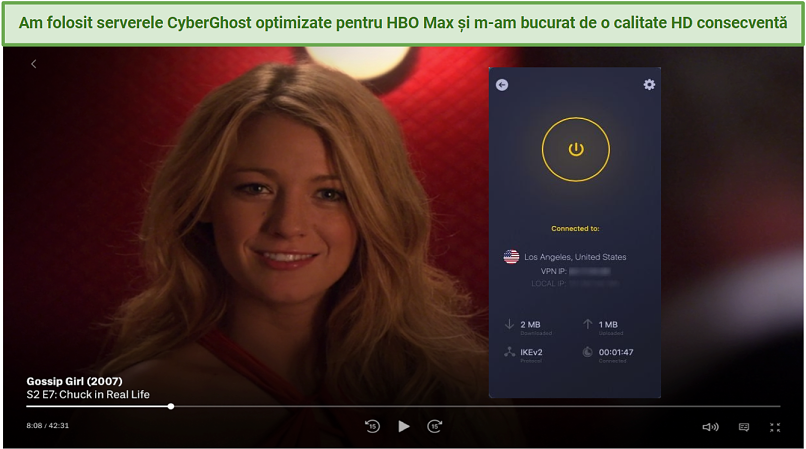Click the 'Connected to:' status text

pos(575,228)
